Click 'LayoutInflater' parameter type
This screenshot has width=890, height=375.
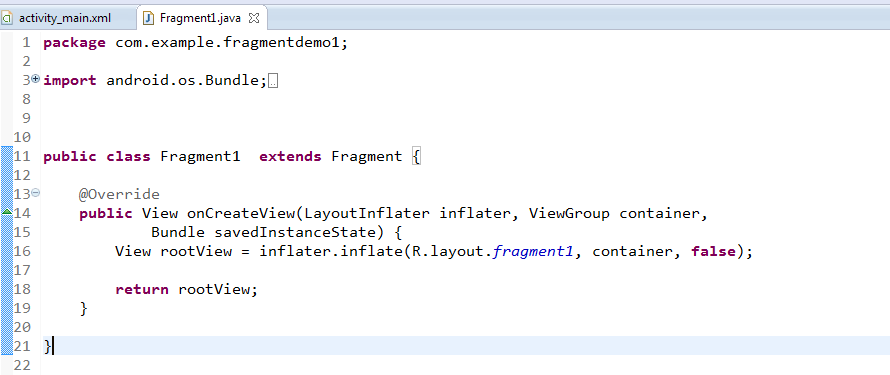pyautogui.click(x=367, y=214)
